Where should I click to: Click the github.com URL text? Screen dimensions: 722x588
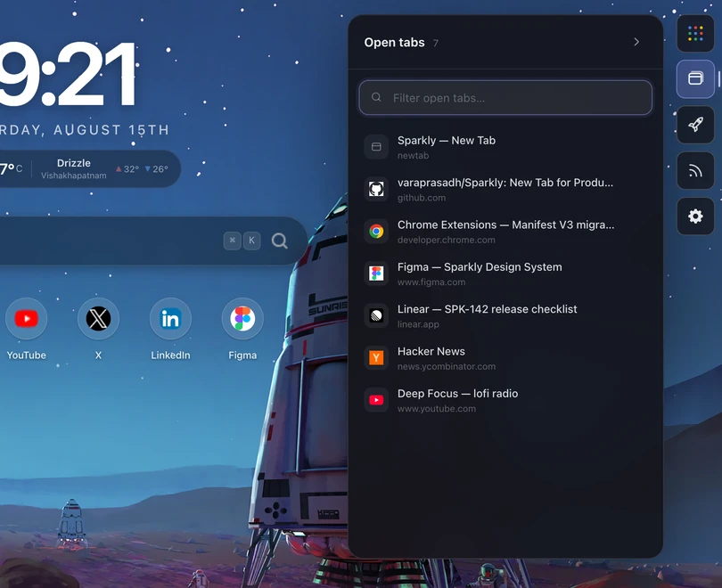point(422,198)
